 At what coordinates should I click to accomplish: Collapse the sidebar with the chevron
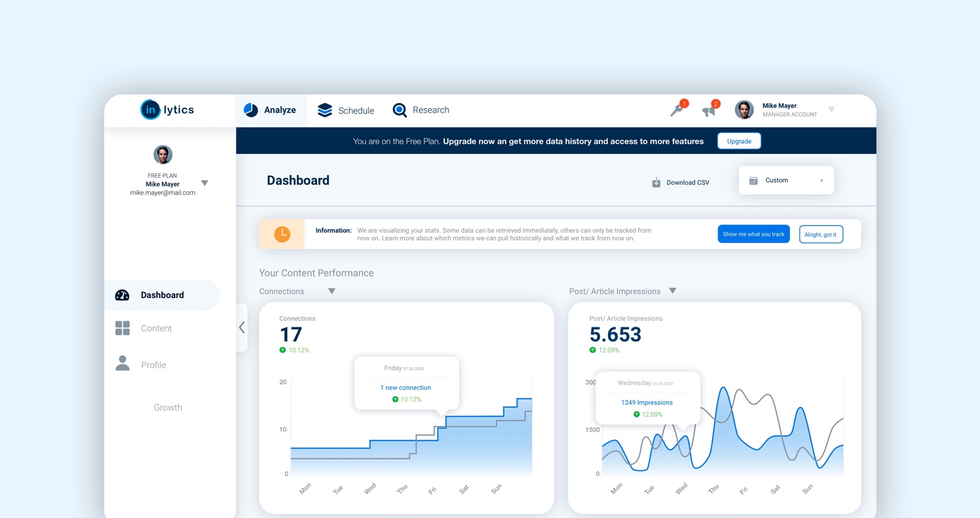[x=242, y=327]
